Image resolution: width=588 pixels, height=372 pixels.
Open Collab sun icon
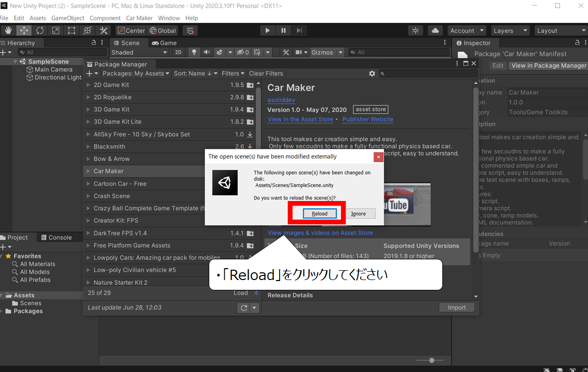tap(415, 31)
